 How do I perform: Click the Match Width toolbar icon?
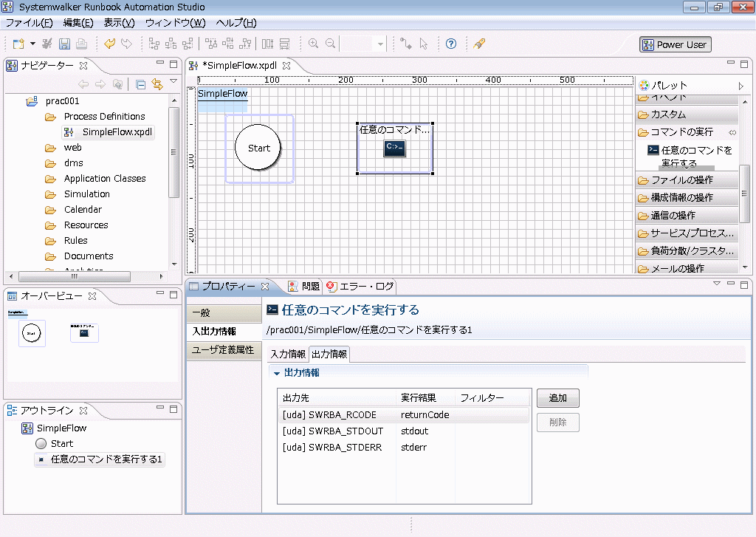click(x=267, y=44)
